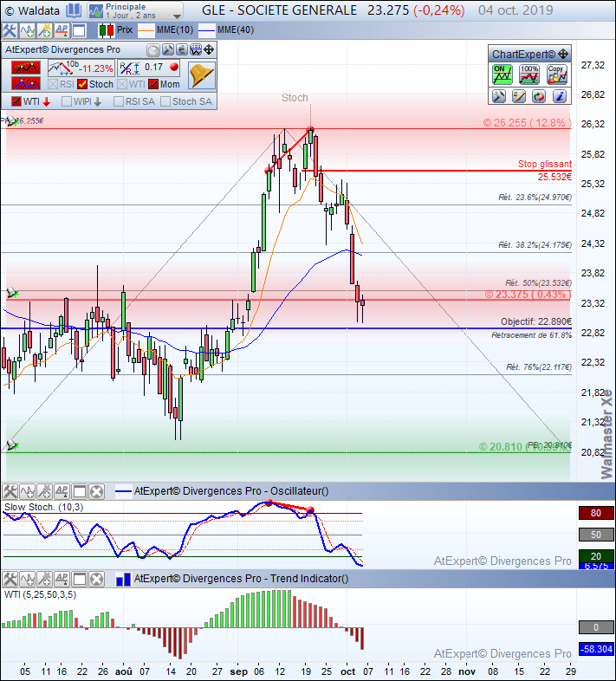This screenshot has height=681, width=616.
Task: Enable the Stoch SA checkbox
Action: pos(165,101)
